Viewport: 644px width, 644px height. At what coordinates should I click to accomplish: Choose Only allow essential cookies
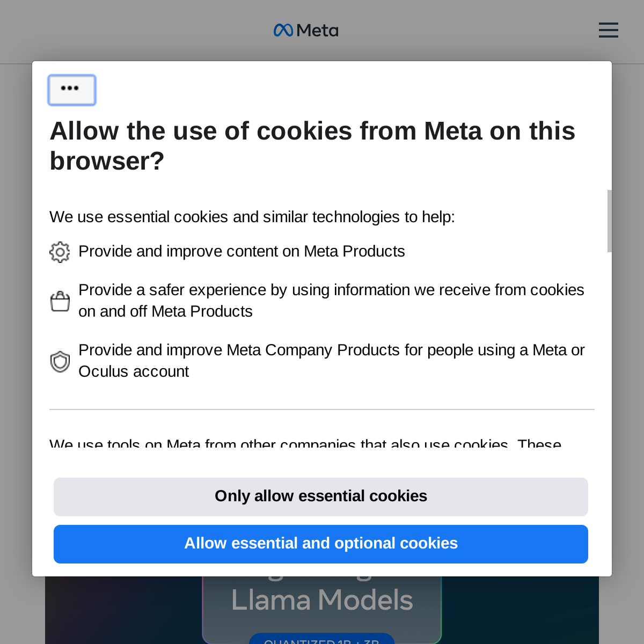pyautogui.click(x=321, y=496)
